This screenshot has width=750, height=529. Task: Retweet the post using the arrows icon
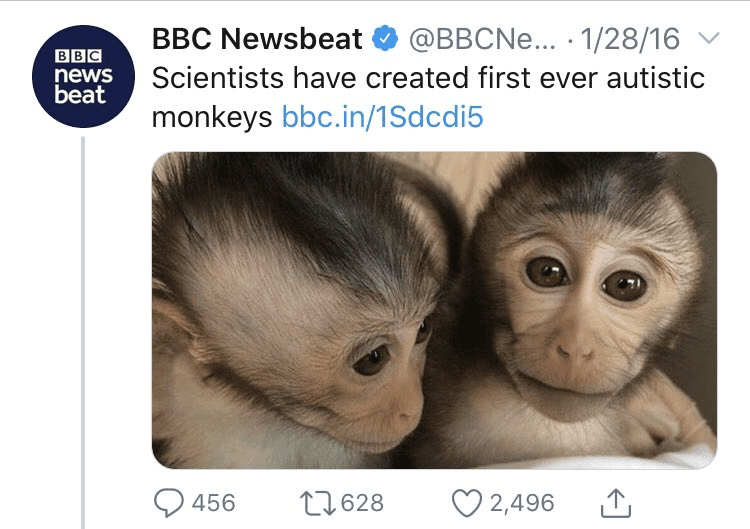[318, 504]
